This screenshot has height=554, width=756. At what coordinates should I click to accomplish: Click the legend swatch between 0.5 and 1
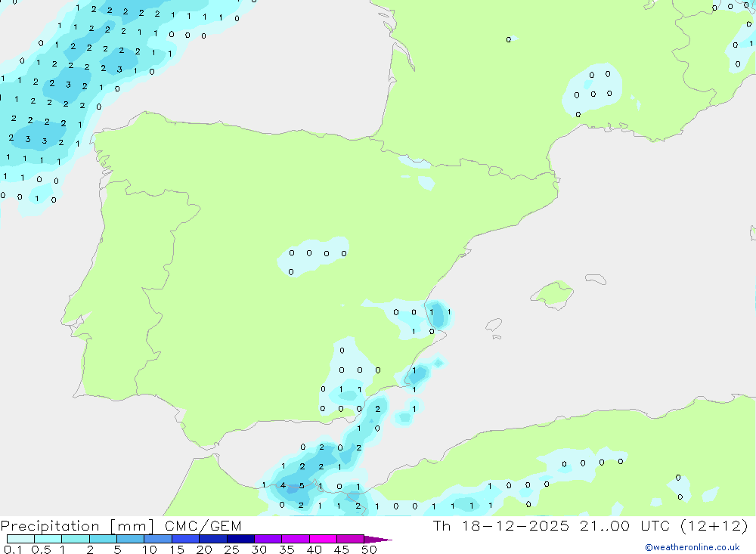[48, 539]
